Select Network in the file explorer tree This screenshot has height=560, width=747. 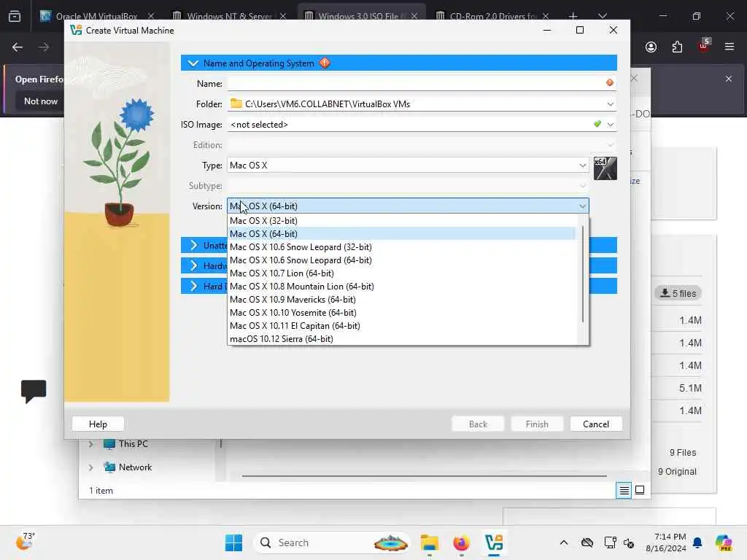point(135,467)
